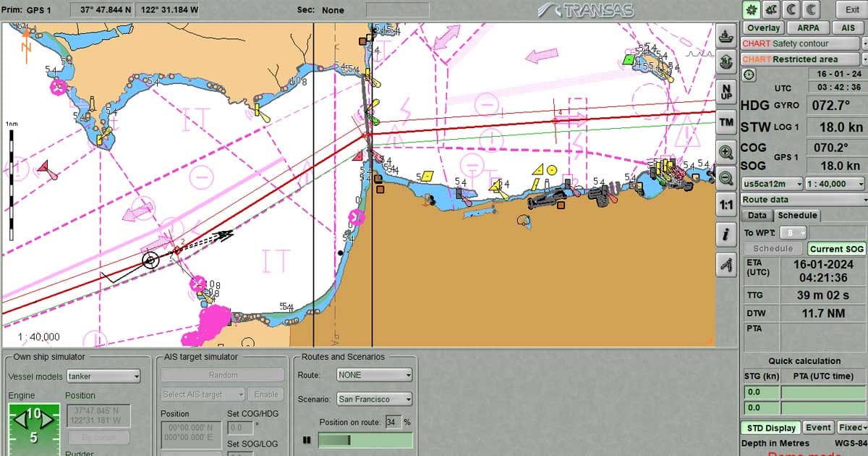
Task: Select the daylight brightness palette icon
Action: (x=751, y=9)
